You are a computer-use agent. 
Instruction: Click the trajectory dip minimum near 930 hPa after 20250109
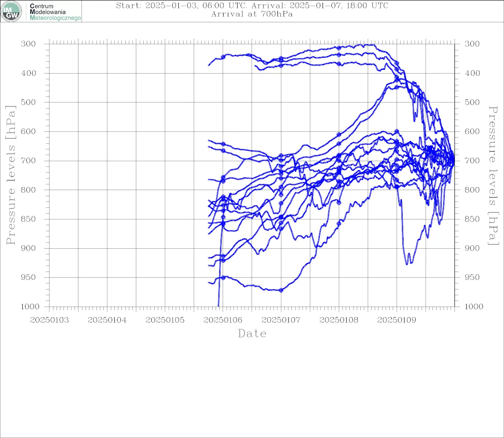407,264
